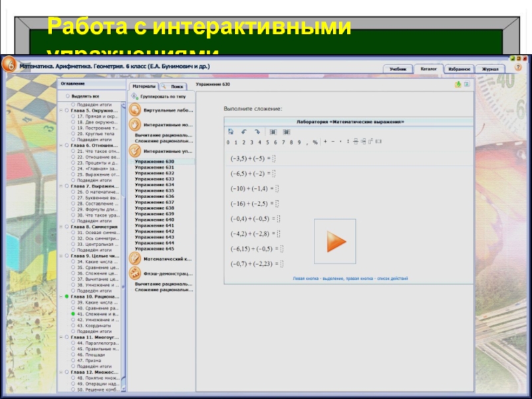This screenshot has width=532, height=399.
Task: Open Упражнение 640 in the list
Action: pyautogui.click(x=154, y=219)
